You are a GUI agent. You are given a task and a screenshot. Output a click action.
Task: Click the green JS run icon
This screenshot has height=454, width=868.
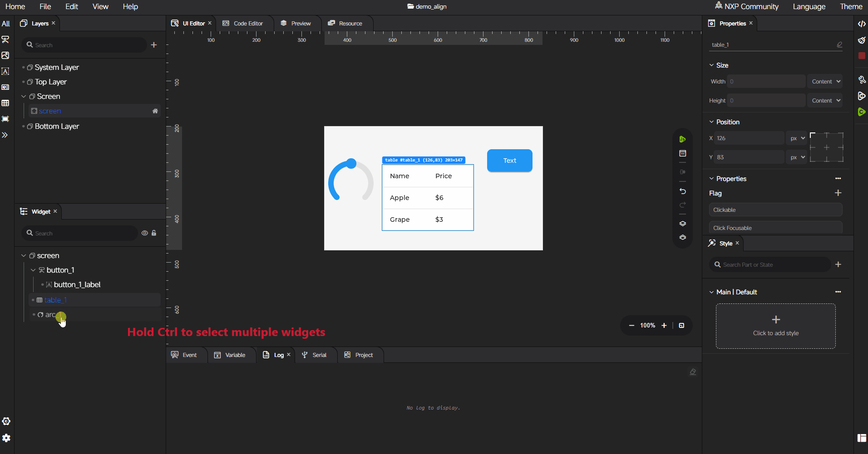[682, 139]
